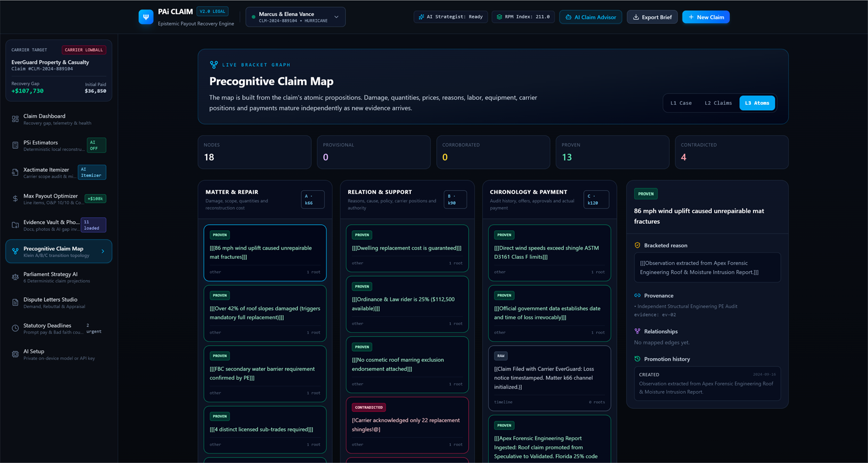Select the 'Over 42% of roof slopes damaged' card
The height and width of the screenshot is (463, 868).
[265, 313]
